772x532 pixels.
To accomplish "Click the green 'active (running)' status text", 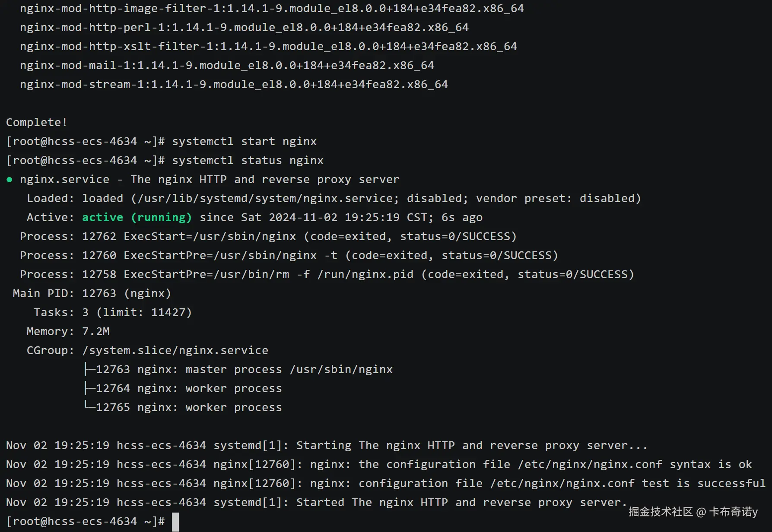I will pos(137,217).
